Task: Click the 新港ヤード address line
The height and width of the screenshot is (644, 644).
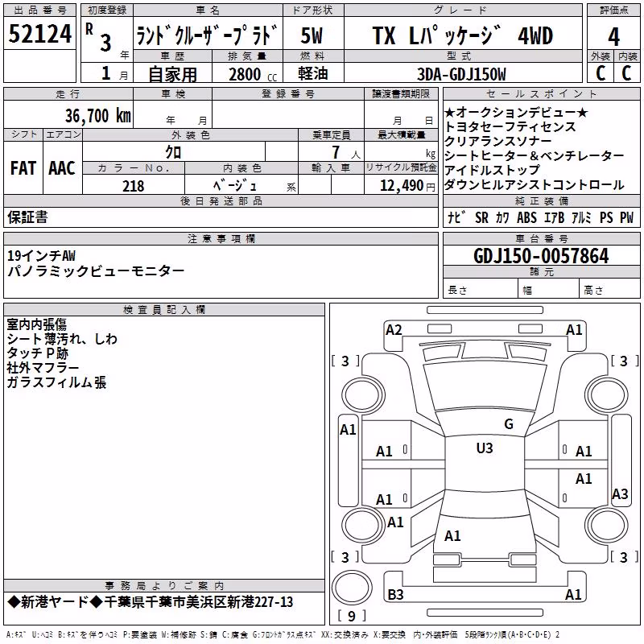Action: coord(151,602)
